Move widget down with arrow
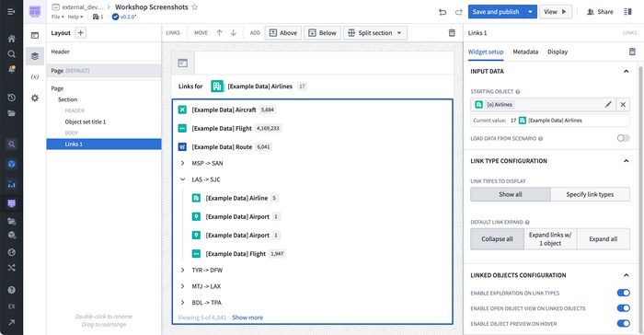 pos(234,33)
